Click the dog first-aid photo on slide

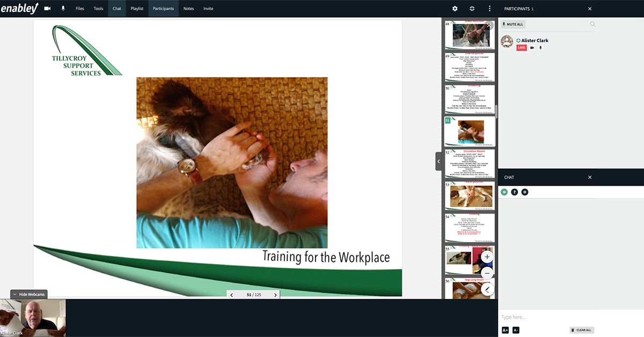coord(232,163)
